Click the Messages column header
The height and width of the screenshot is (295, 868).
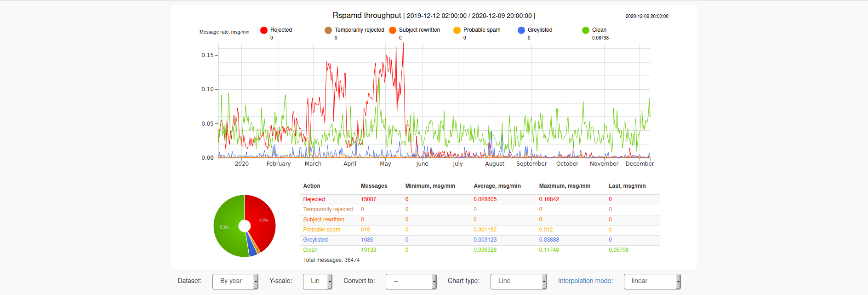pyautogui.click(x=374, y=186)
